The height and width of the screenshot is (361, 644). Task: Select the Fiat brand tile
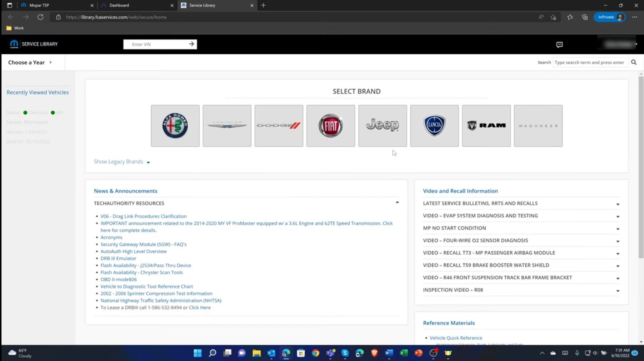pos(331,126)
